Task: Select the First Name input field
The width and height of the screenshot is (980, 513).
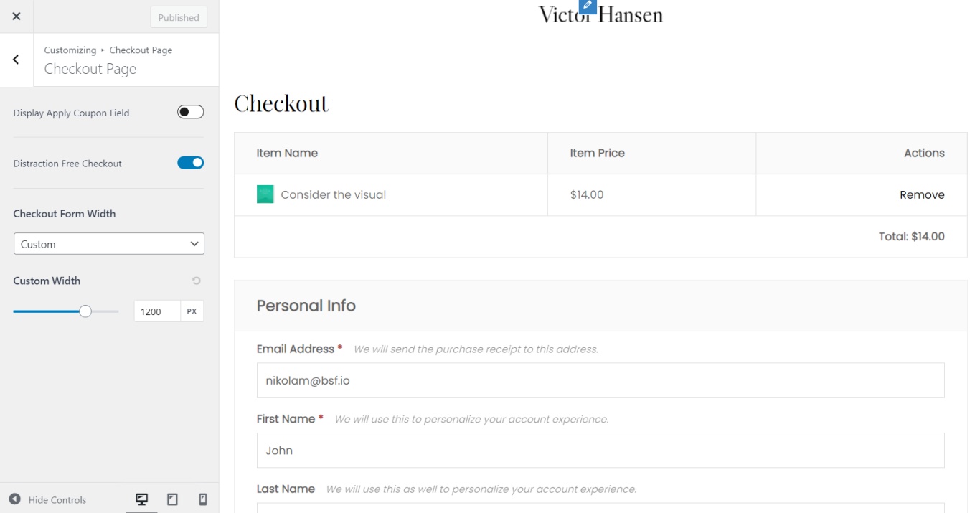Action: [x=600, y=451]
